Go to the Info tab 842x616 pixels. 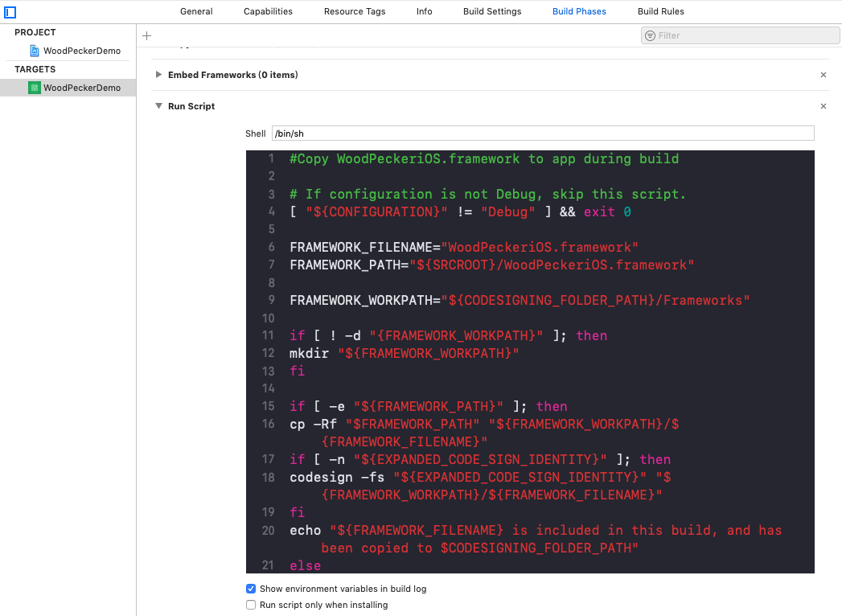[425, 11]
